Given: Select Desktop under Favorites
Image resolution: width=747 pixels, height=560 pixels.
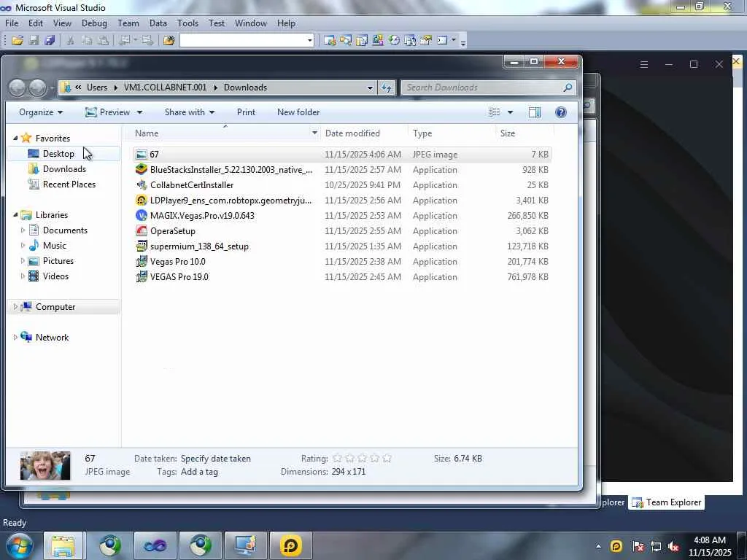Looking at the screenshot, I should pyautogui.click(x=58, y=154).
